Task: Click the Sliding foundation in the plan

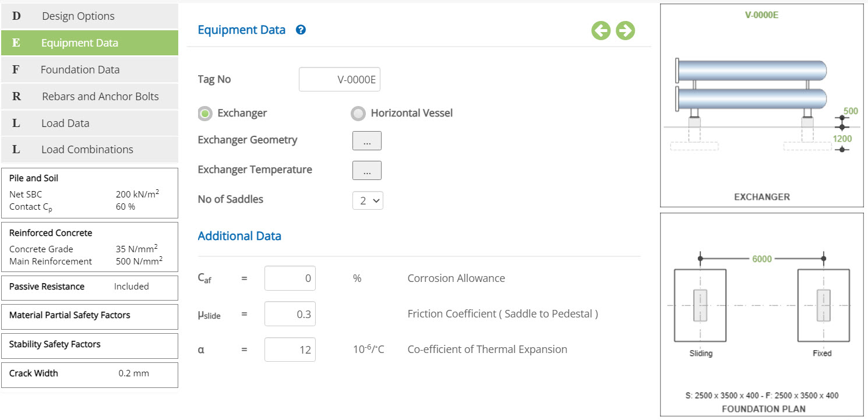Action: click(700, 305)
